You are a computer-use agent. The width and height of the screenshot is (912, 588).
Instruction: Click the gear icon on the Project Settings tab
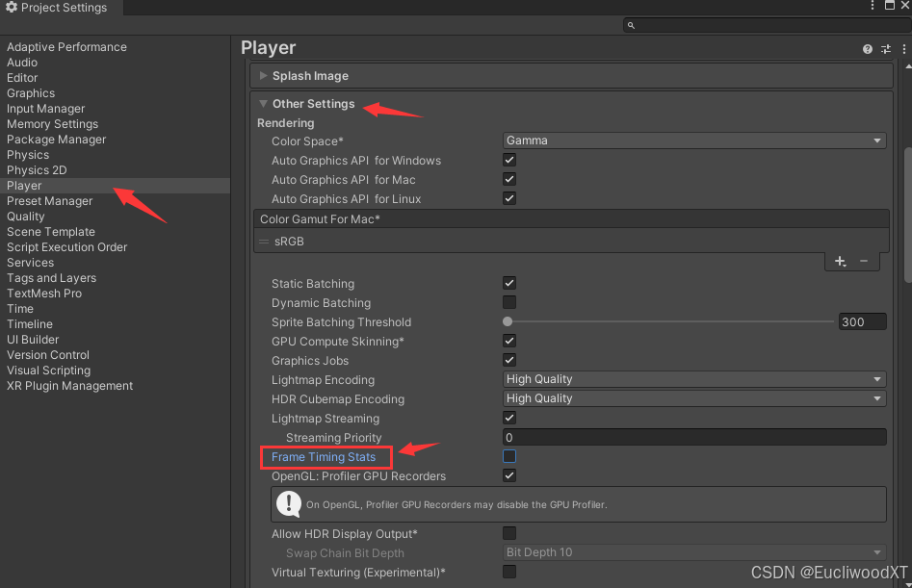pos(11,7)
